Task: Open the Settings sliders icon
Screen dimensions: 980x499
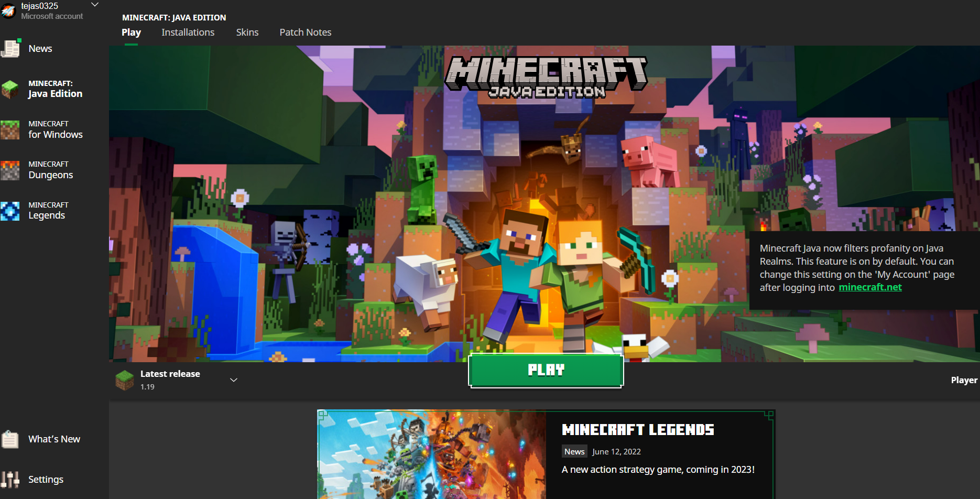Action: 10,480
